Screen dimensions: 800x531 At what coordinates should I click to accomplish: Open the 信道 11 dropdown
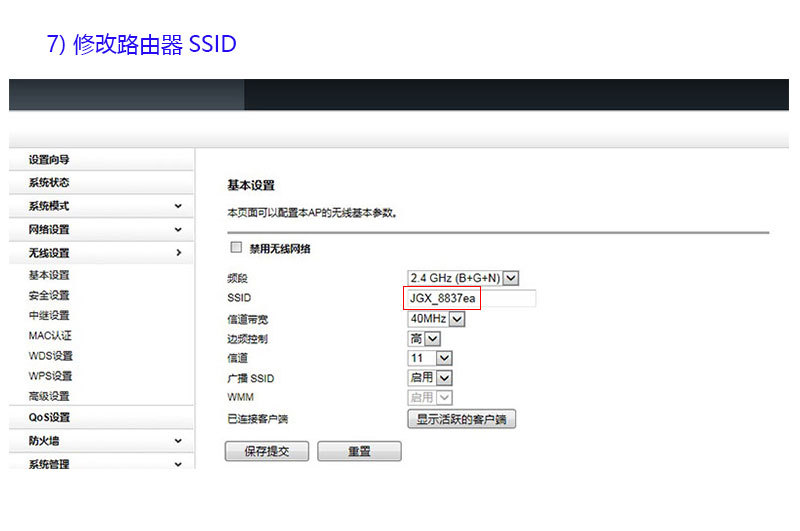tap(431, 358)
